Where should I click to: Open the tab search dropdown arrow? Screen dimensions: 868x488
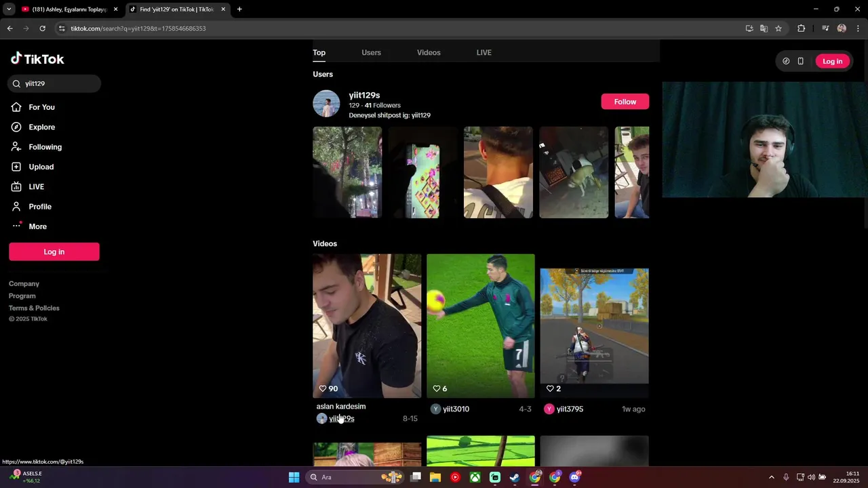click(9, 9)
